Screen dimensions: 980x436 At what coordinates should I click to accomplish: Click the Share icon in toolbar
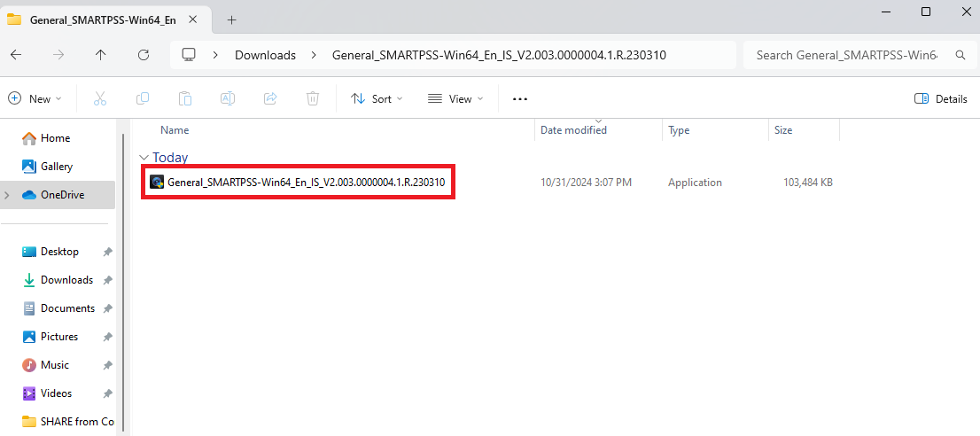pyautogui.click(x=270, y=98)
